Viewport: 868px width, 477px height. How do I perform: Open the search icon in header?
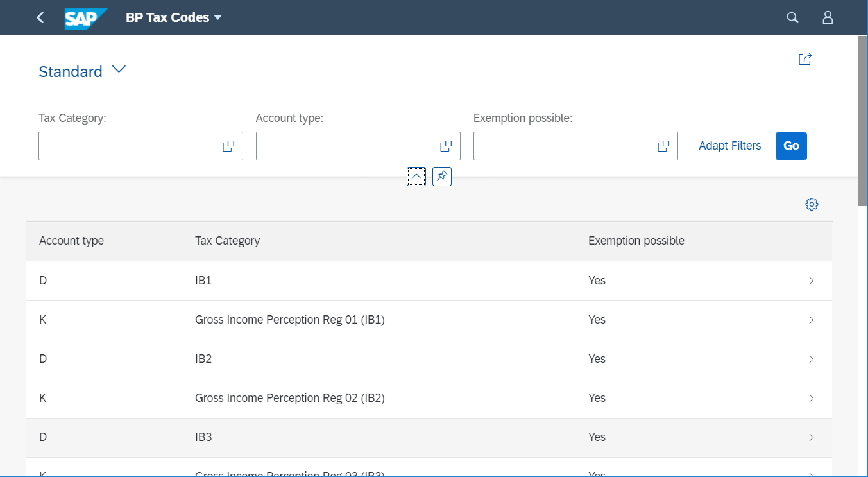point(792,18)
